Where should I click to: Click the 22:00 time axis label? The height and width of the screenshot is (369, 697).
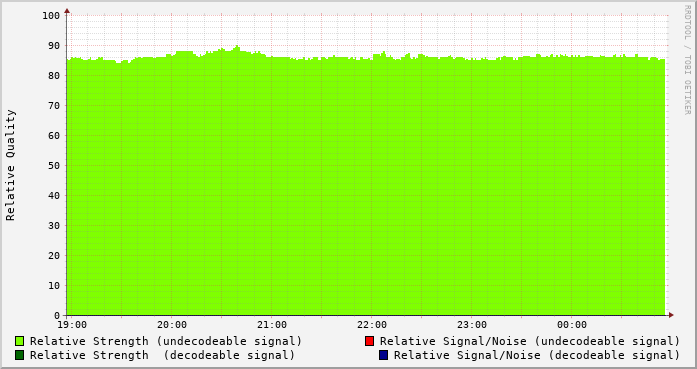tap(372, 325)
